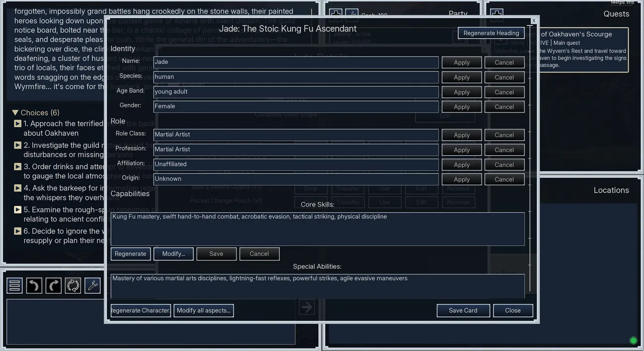
Task: Cancel the Gender field edit
Action: [504, 107]
